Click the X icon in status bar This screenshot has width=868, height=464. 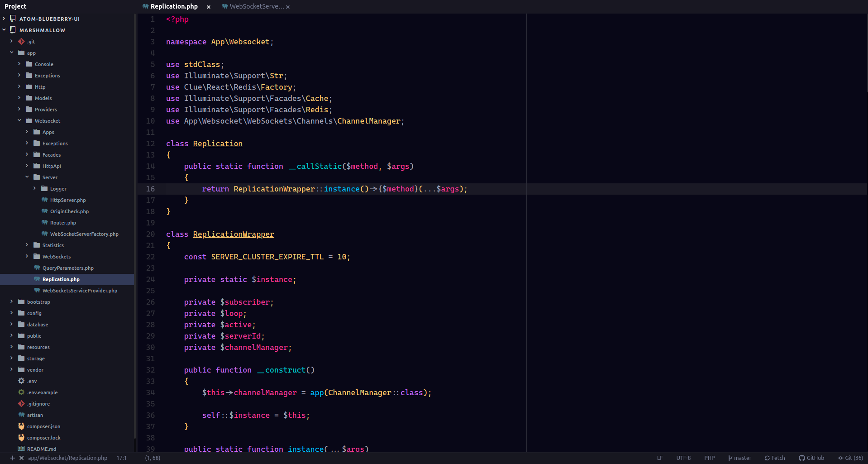(21, 458)
